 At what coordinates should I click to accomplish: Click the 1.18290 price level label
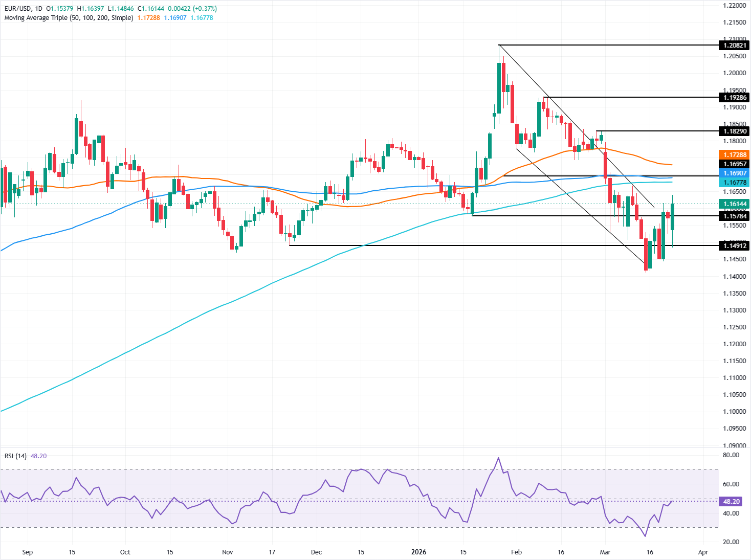(x=735, y=131)
